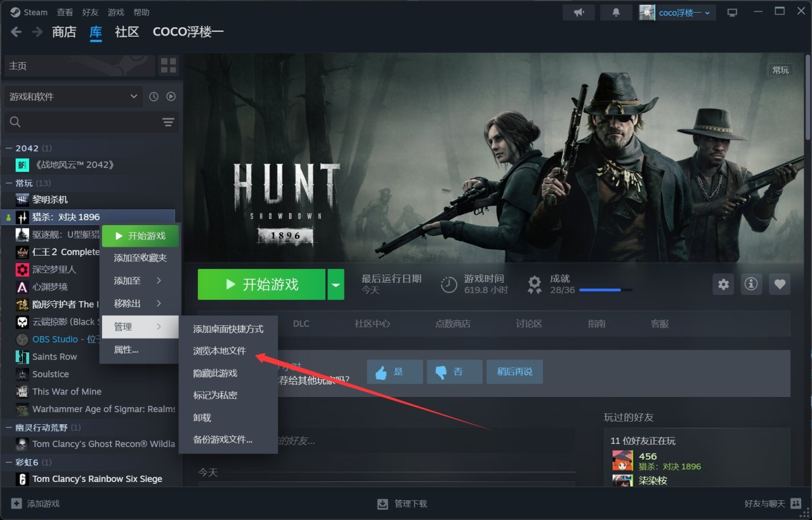Choose 添加至收藏夹 in context menu

point(140,258)
